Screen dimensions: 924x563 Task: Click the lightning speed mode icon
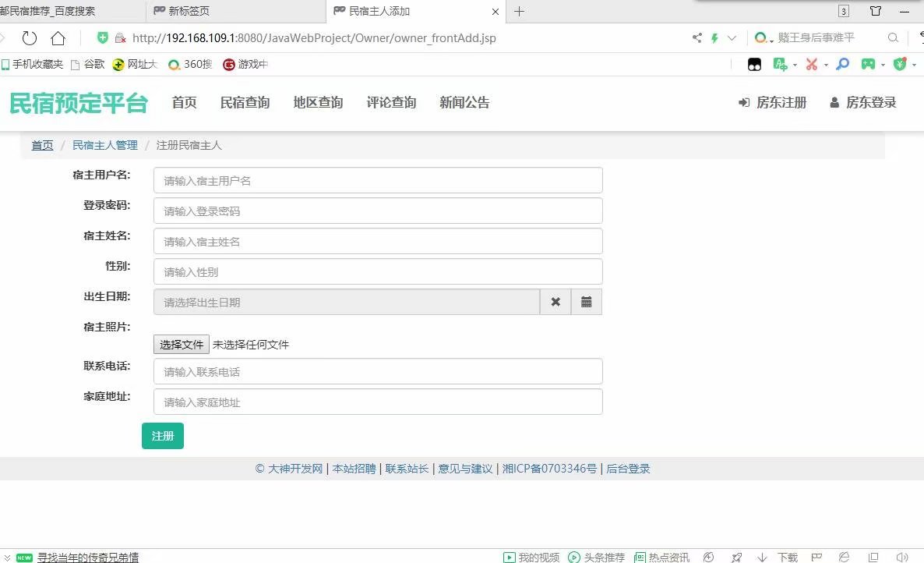(714, 37)
